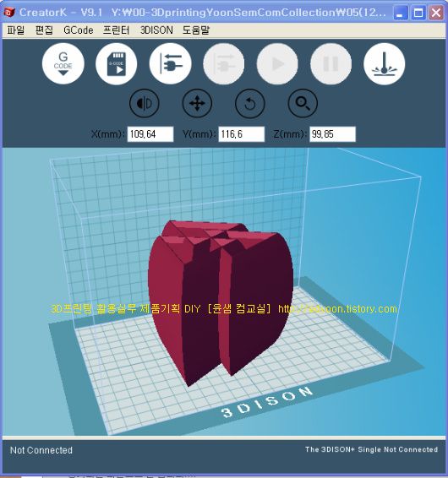Click the Y(mm): label

pos(199,134)
